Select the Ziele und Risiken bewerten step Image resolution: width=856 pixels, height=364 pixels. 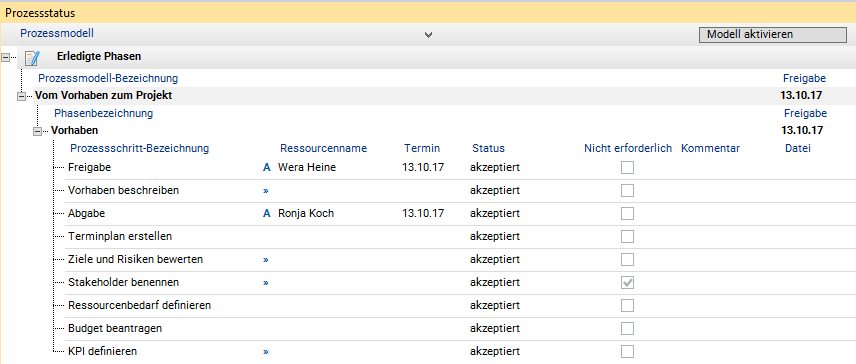(135, 259)
